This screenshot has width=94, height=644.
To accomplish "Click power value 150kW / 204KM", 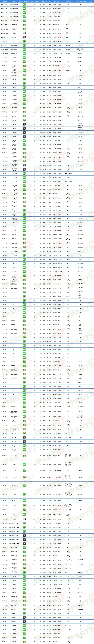I will click(x=57, y=264).
